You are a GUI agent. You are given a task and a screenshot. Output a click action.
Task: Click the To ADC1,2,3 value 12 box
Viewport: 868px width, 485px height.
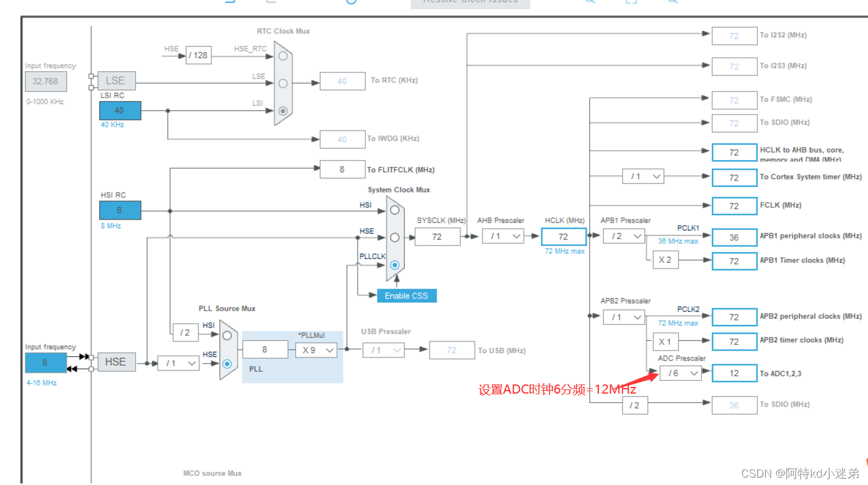pos(734,373)
